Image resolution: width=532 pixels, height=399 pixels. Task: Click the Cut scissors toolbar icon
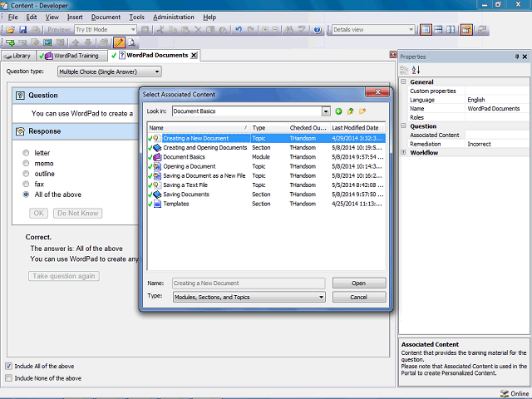(160, 30)
